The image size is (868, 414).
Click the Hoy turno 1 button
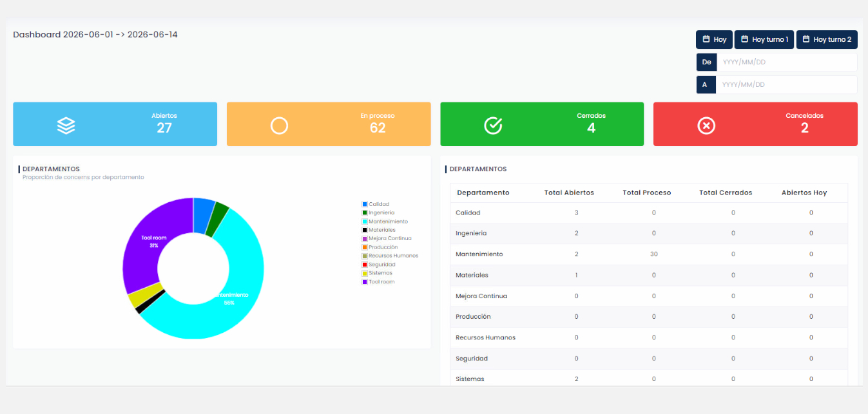coord(764,39)
